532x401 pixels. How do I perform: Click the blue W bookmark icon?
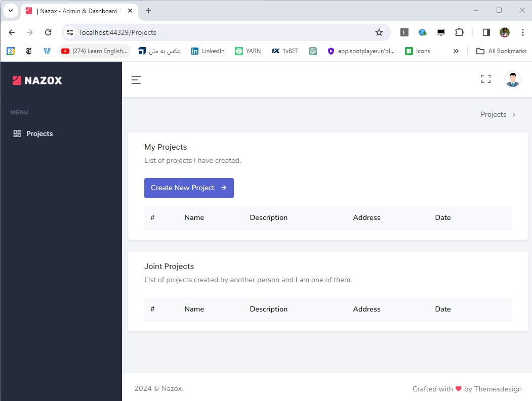tap(47, 51)
